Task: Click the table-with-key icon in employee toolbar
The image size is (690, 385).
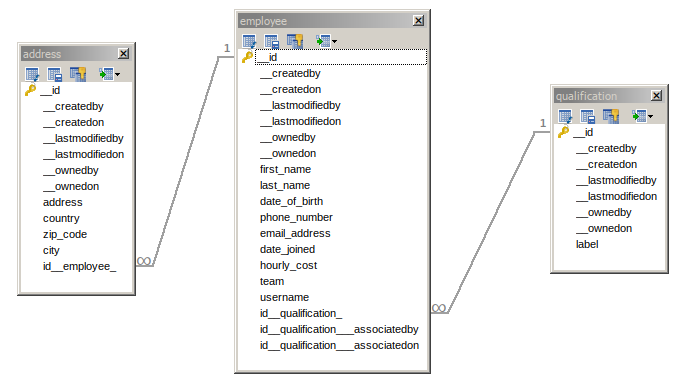Action: (x=295, y=41)
